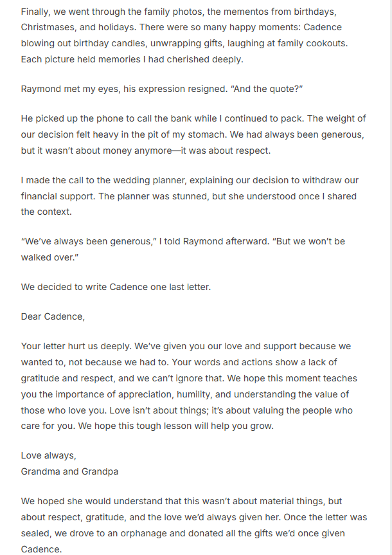Click the closing "Love always,"

(48, 455)
